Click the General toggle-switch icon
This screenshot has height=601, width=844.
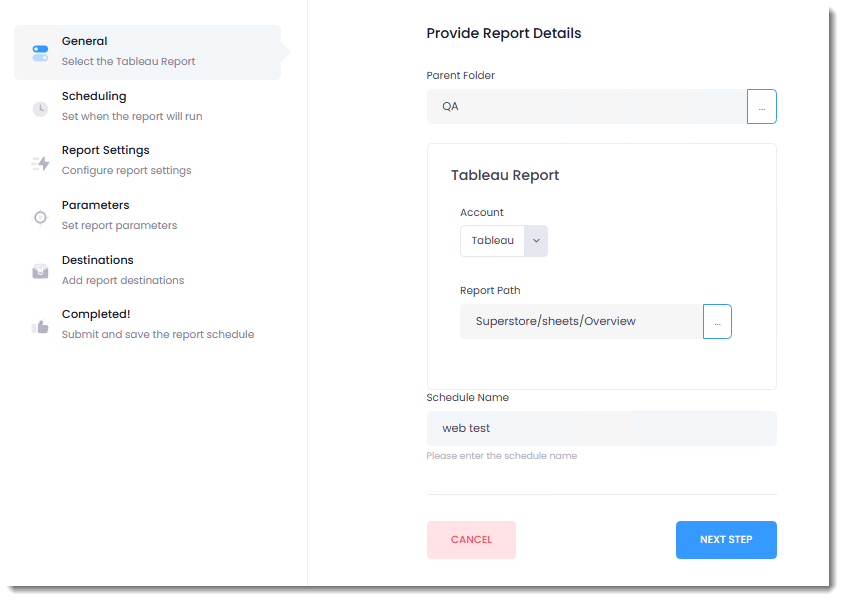point(40,52)
